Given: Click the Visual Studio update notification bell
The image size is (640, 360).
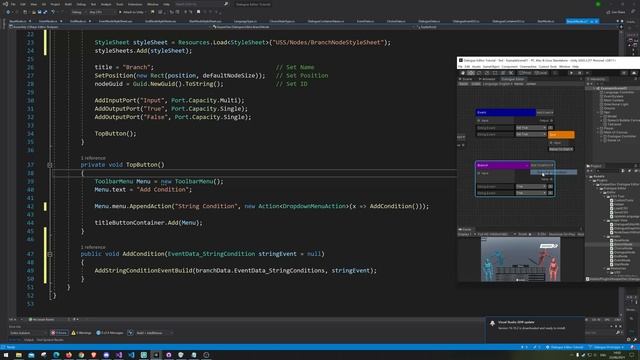Looking at the screenshot, I should click(492, 323).
